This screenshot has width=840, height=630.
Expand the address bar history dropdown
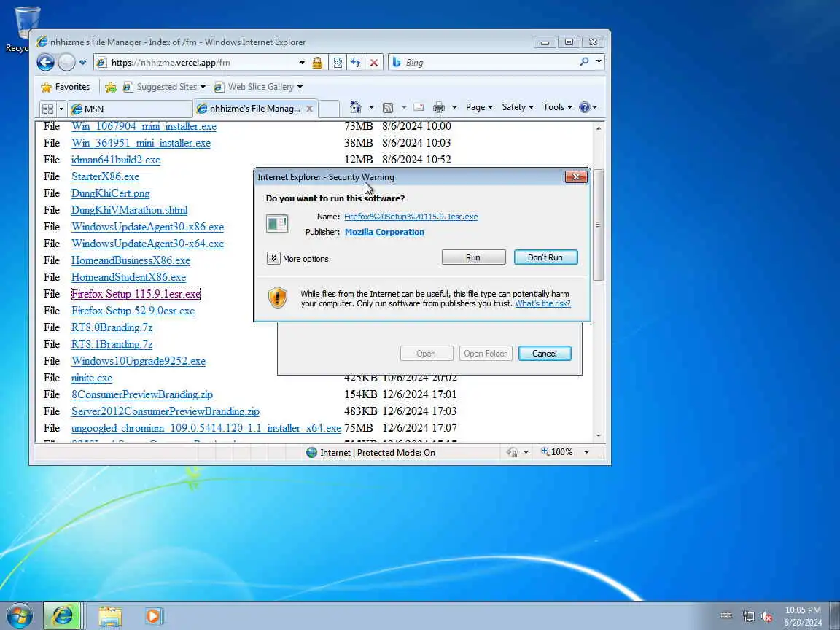[302, 63]
